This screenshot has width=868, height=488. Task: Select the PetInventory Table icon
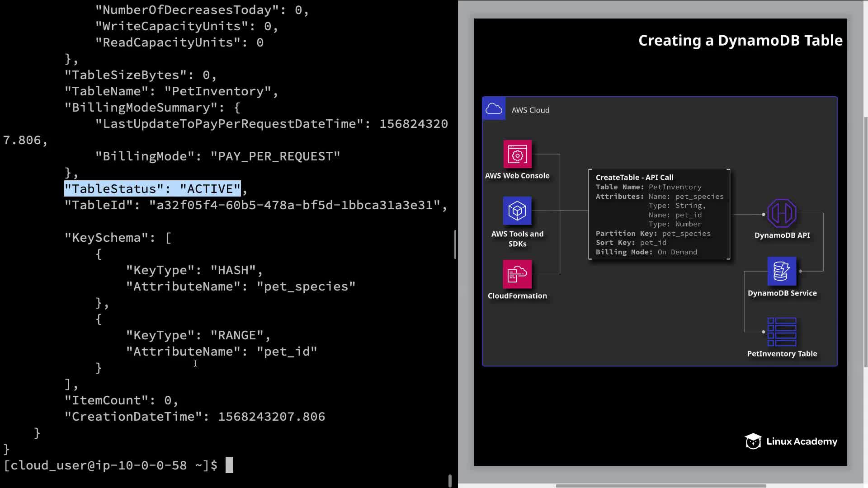(782, 332)
